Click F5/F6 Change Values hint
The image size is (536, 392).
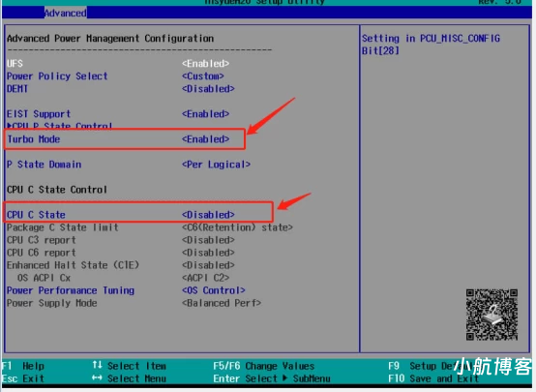tap(263, 366)
